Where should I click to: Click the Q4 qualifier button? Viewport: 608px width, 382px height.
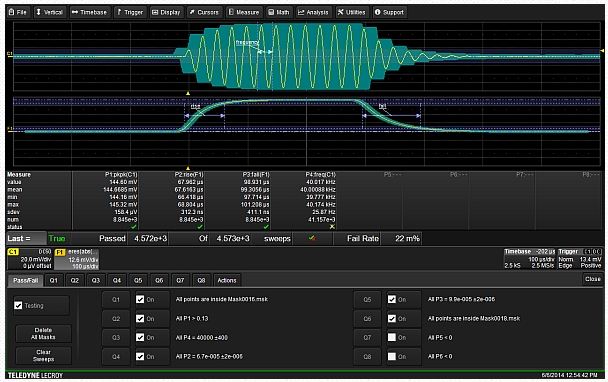pos(116,356)
